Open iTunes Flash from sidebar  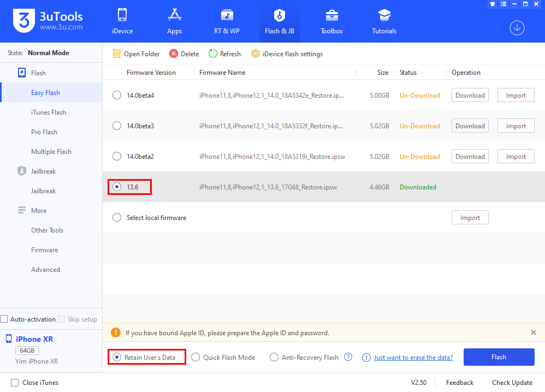(49, 112)
